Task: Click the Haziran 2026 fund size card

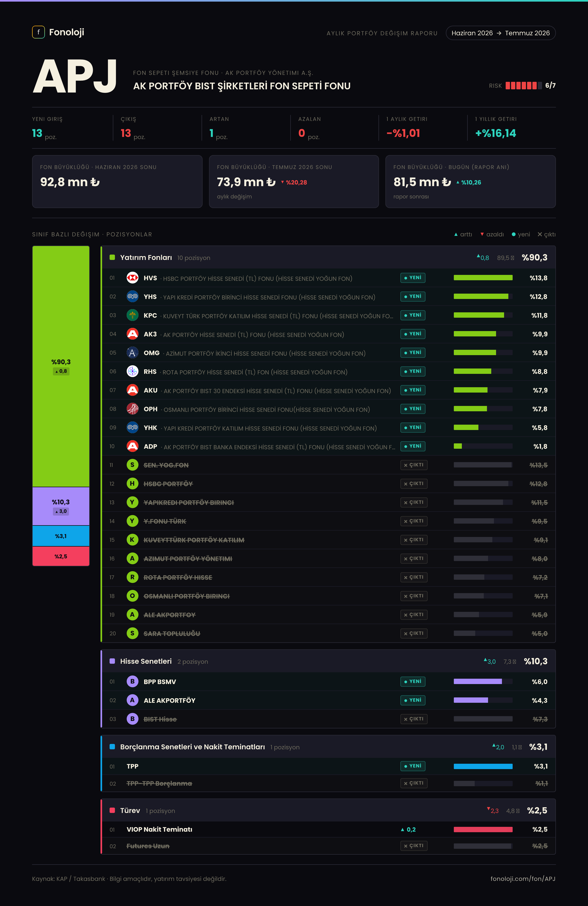Action: (117, 182)
